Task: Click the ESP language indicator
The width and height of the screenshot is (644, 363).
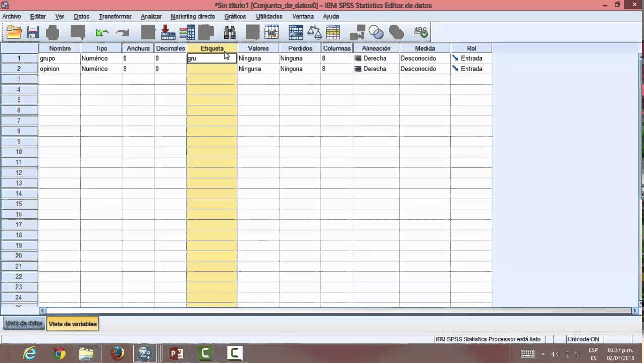Action: [593, 350]
